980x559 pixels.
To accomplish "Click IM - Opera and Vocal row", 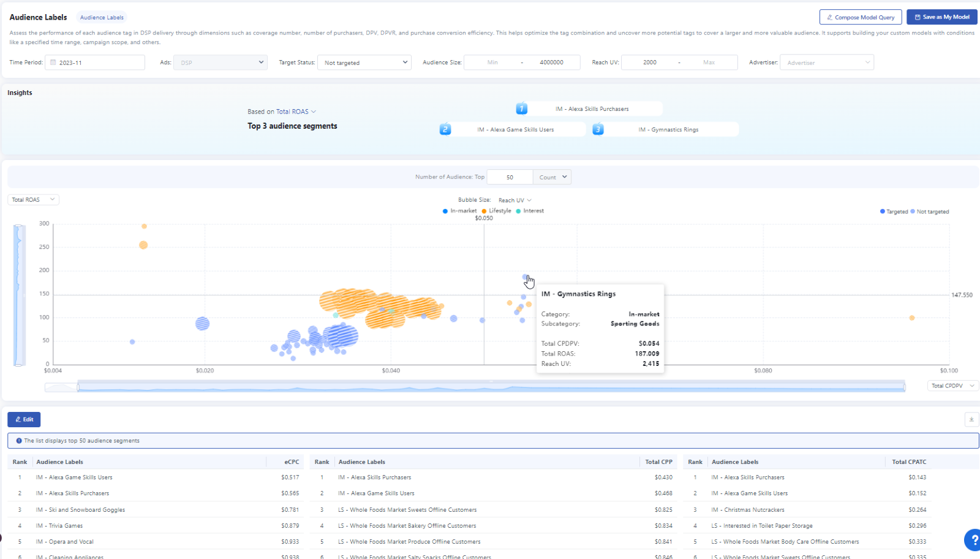I will [x=156, y=542].
